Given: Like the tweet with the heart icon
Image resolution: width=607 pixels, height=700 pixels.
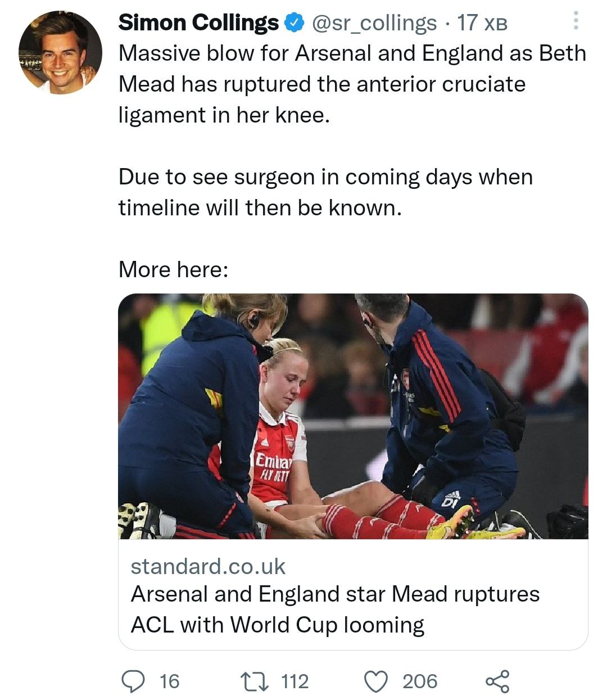Looking at the screenshot, I should pyautogui.click(x=377, y=681).
